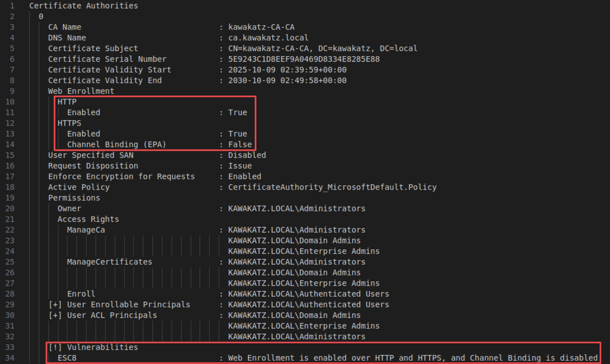The image size is (610, 364).
Task: Click the ManageCa label
Action: click(86, 230)
